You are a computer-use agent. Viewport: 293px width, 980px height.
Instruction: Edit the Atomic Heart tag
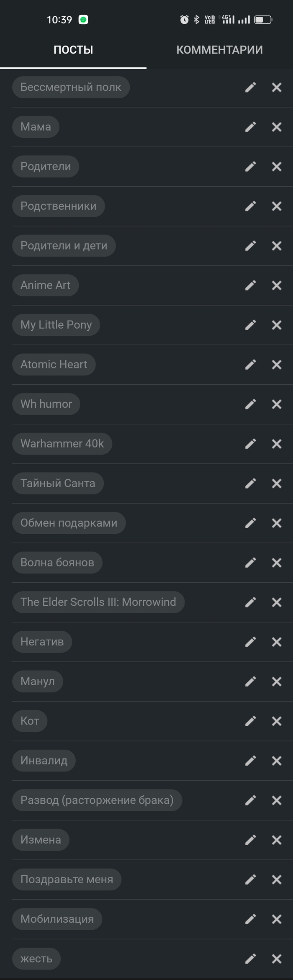(250, 365)
